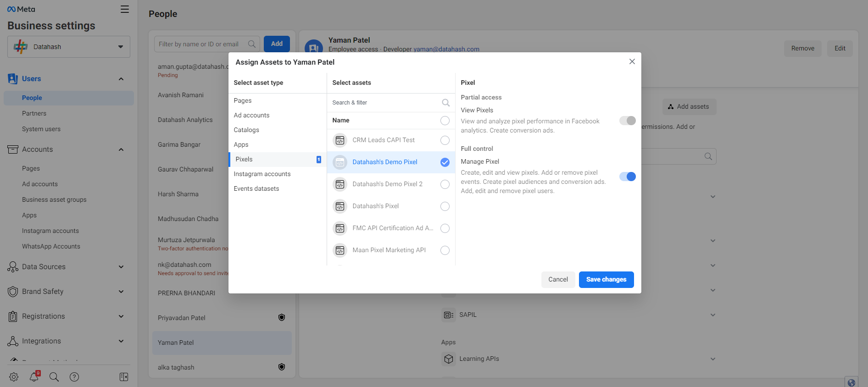The height and width of the screenshot is (387, 868).
Task: Click the search magnifier icon in bottom bar
Action: pyautogui.click(x=54, y=377)
